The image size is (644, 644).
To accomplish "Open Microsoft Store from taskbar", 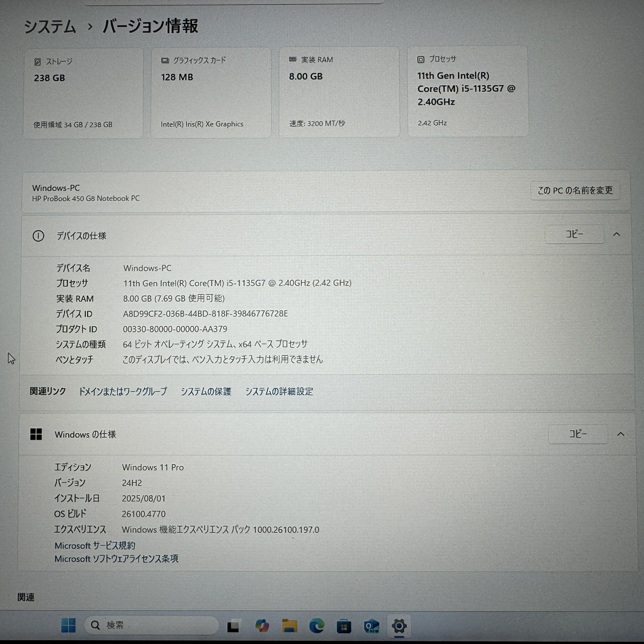I will point(344,626).
